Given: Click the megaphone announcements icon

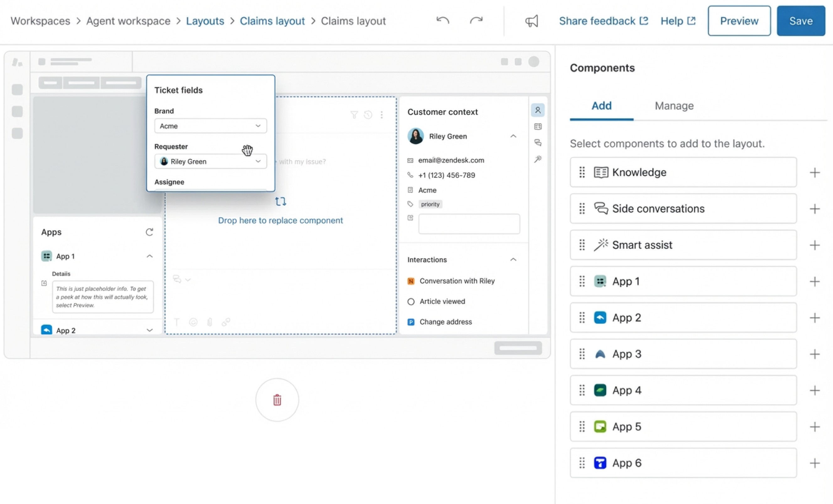Looking at the screenshot, I should (x=531, y=21).
